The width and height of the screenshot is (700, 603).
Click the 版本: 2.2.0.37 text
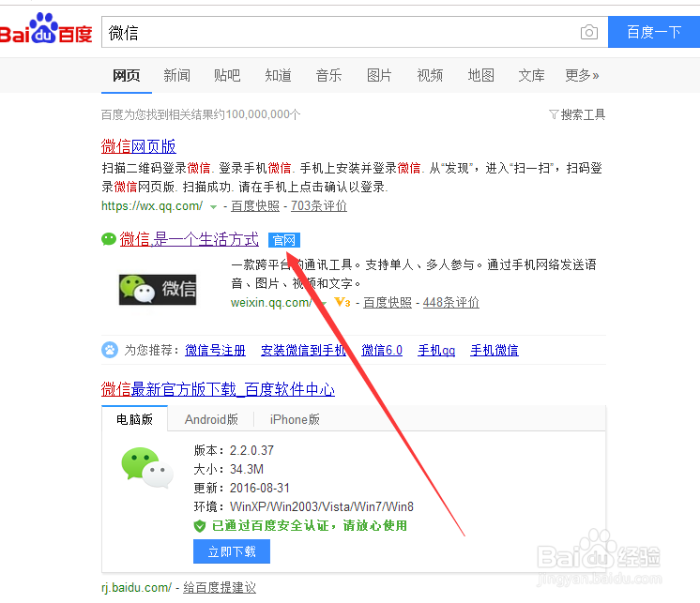(x=234, y=450)
